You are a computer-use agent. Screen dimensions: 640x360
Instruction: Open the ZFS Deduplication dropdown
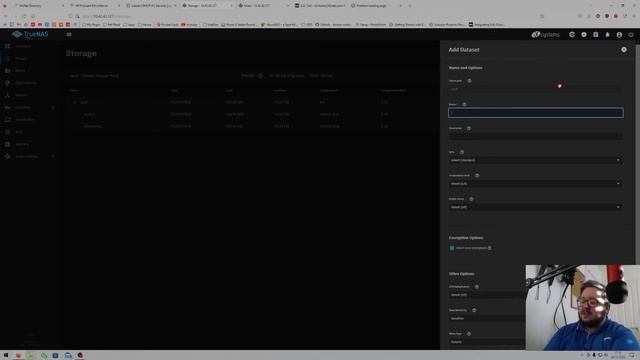click(487, 295)
